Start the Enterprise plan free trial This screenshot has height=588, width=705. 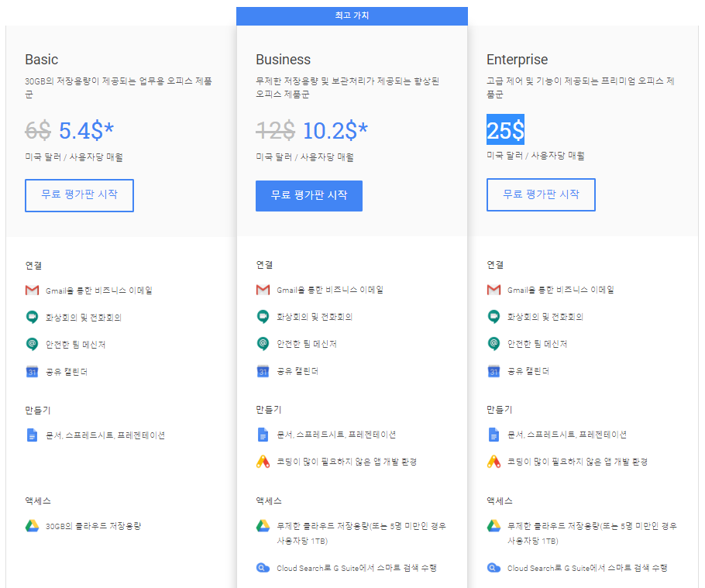pyautogui.click(x=541, y=194)
